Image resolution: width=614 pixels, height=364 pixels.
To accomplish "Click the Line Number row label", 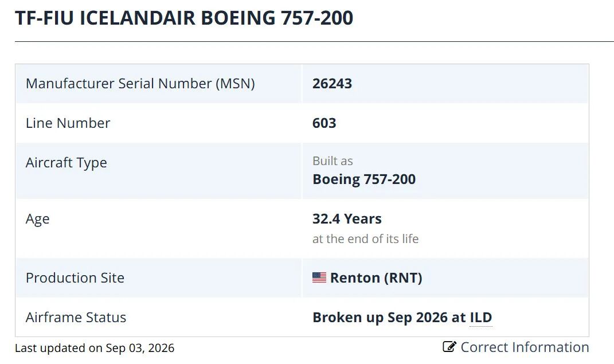I will click(x=68, y=123).
